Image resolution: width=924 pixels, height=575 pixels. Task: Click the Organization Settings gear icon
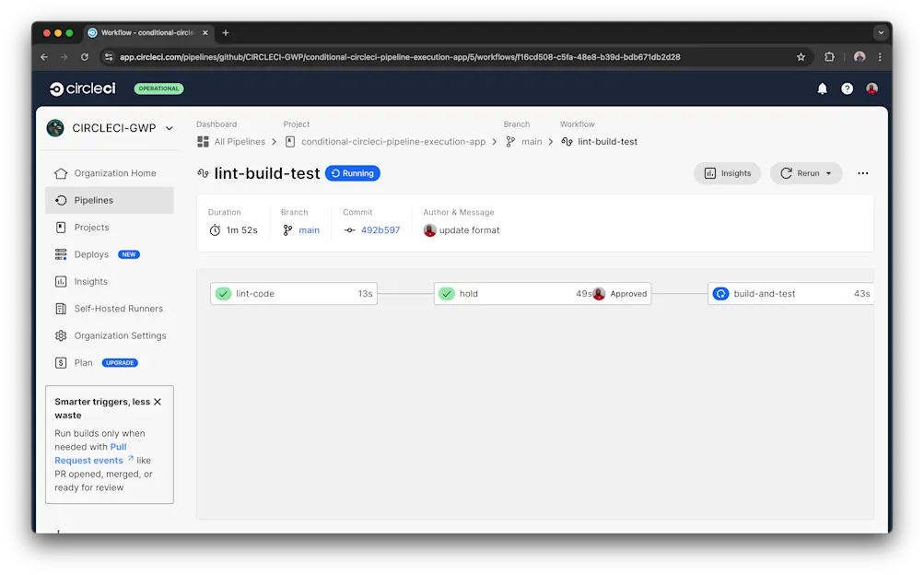(61, 335)
